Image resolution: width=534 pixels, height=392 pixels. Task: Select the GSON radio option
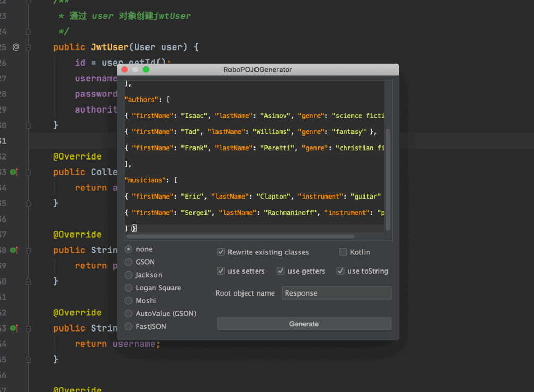click(129, 262)
